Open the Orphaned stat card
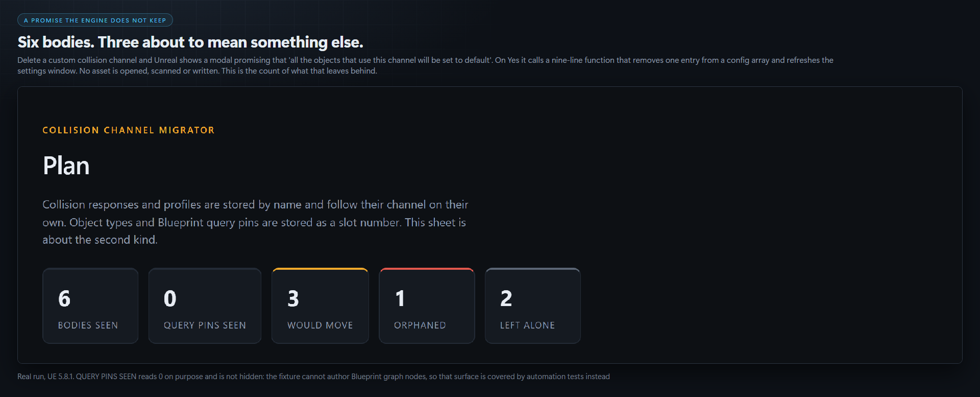The image size is (980, 397). 427,306
